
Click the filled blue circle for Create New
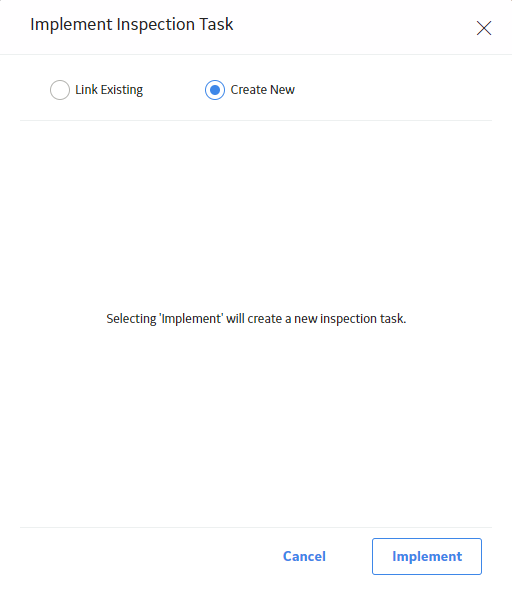click(215, 90)
